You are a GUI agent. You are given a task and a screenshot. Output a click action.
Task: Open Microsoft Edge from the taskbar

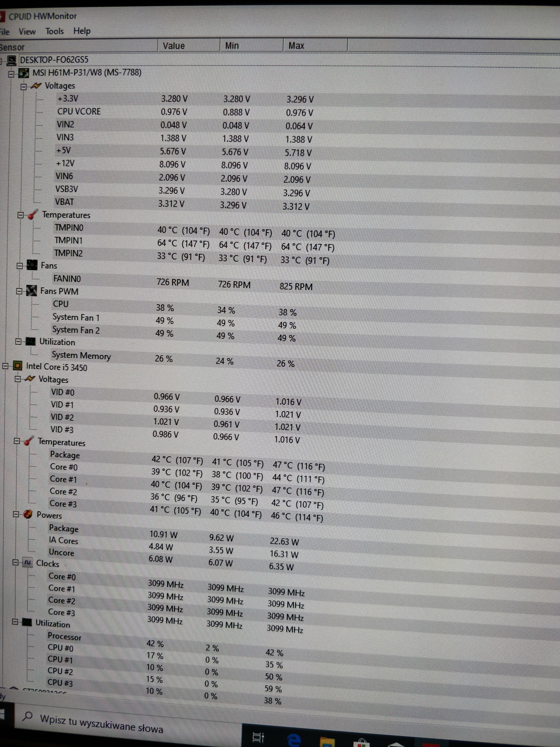[294, 740]
